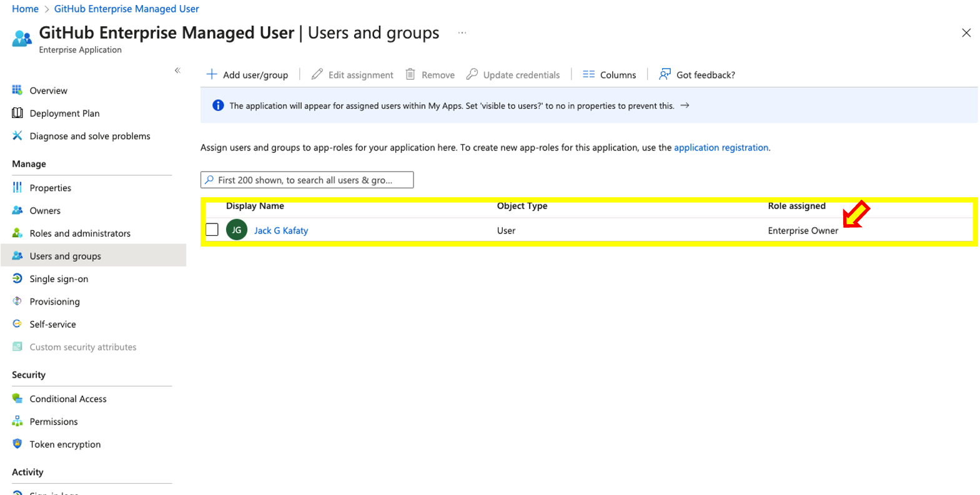Image resolution: width=980 pixels, height=495 pixels.
Task: Click Edit assignment button
Action: [352, 75]
